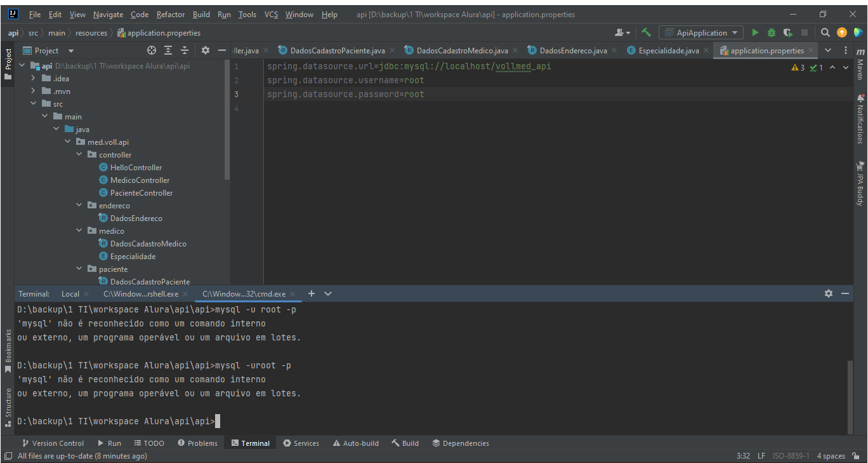868x463 pixels.
Task: Open the VCS menu
Action: (271, 14)
